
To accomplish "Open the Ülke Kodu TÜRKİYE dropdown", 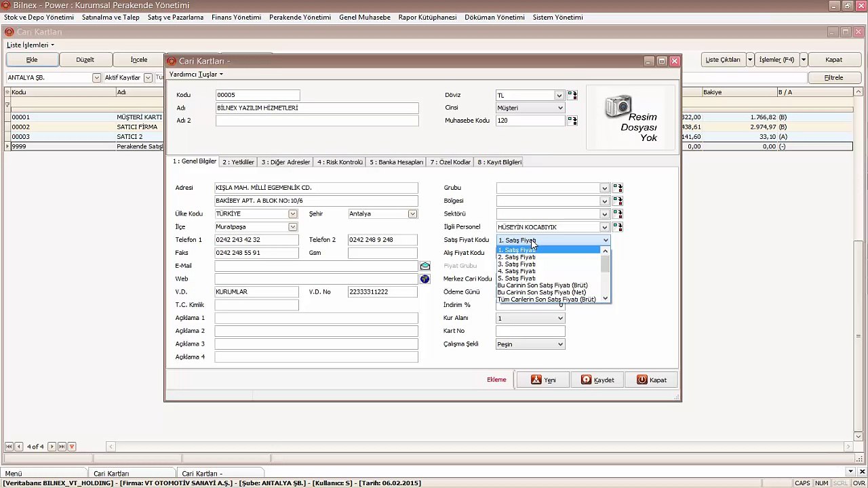I will (292, 213).
